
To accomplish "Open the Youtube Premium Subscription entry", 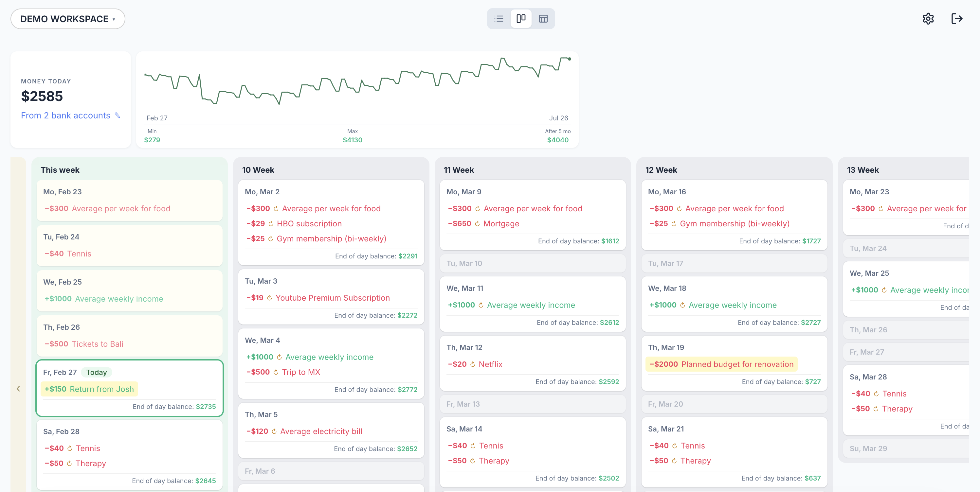I will coord(318,298).
